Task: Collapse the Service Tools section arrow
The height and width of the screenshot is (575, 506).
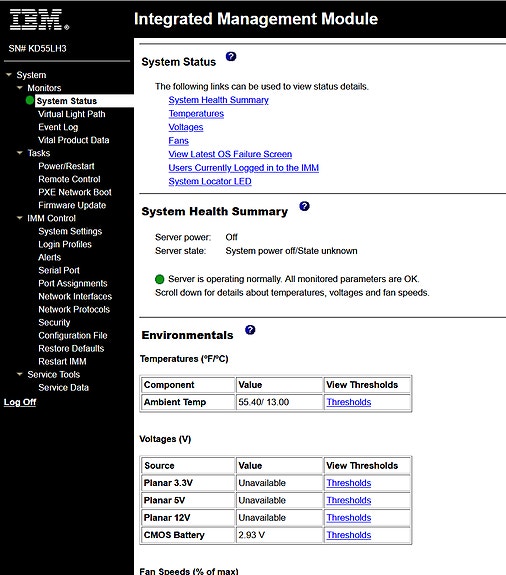Action: coord(20,374)
